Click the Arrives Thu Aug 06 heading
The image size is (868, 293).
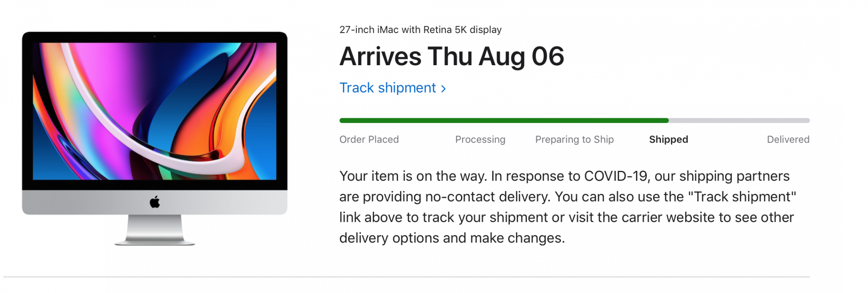451,57
